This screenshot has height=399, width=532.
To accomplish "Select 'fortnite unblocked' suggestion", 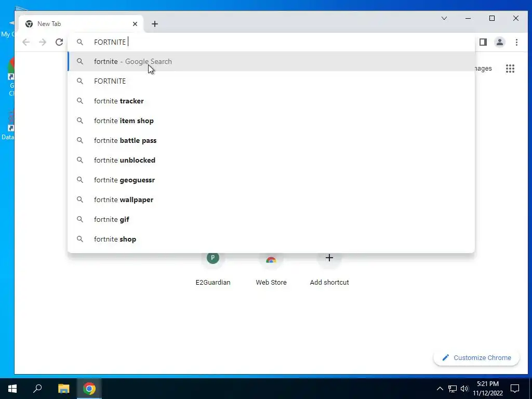I will click(271, 160).
